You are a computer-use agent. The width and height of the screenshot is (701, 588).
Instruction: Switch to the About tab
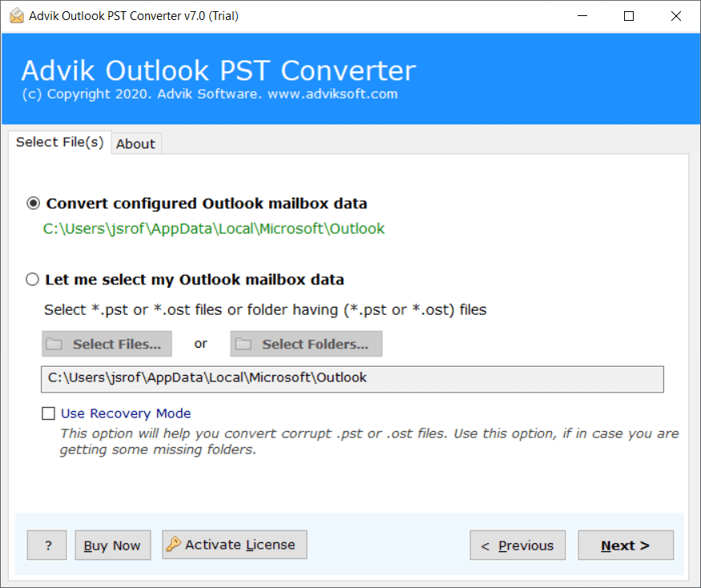pos(135,143)
